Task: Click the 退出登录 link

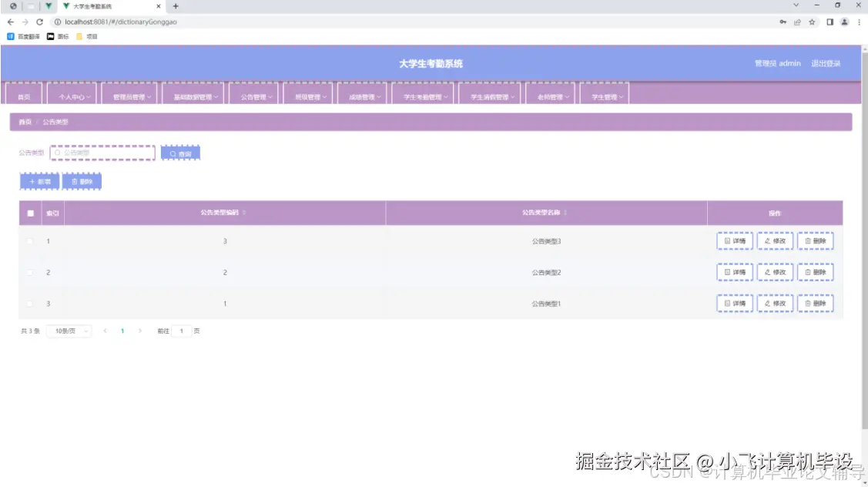Action: (x=828, y=64)
